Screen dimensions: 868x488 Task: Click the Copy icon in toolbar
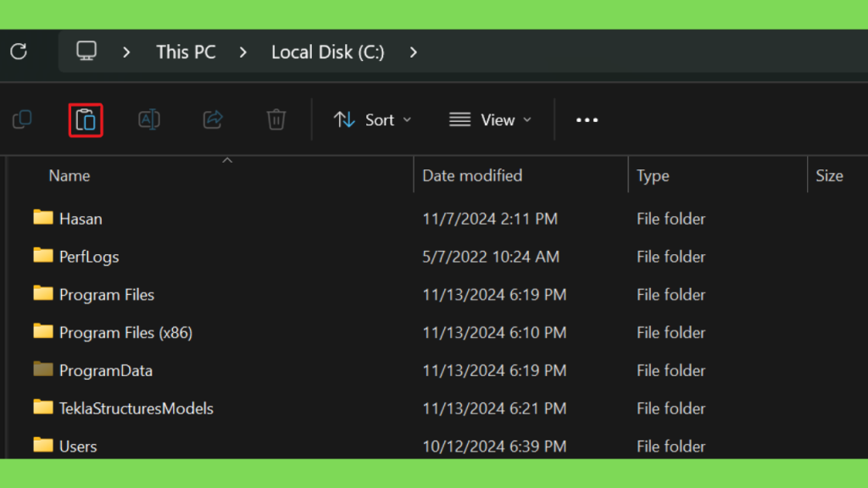tap(22, 119)
